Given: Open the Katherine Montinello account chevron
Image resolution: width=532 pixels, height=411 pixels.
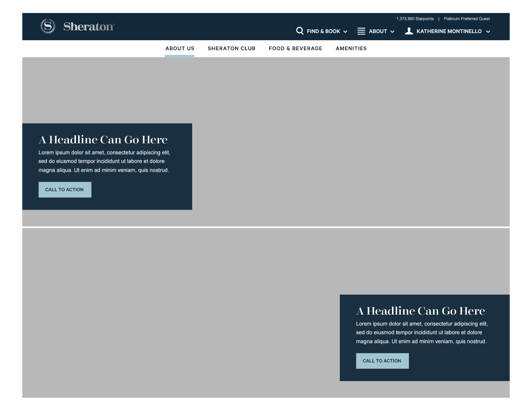Looking at the screenshot, I should pyautogui.click(x=488, y=32).
